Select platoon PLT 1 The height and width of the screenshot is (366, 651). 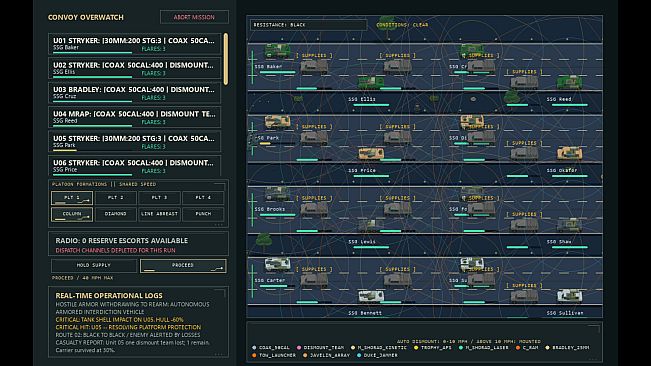[x=72, y=198]
